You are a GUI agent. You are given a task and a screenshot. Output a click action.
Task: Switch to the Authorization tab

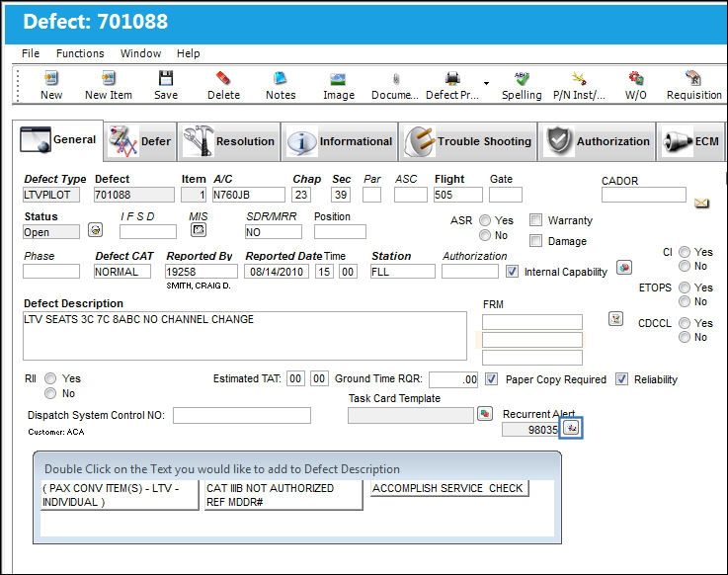597,141
